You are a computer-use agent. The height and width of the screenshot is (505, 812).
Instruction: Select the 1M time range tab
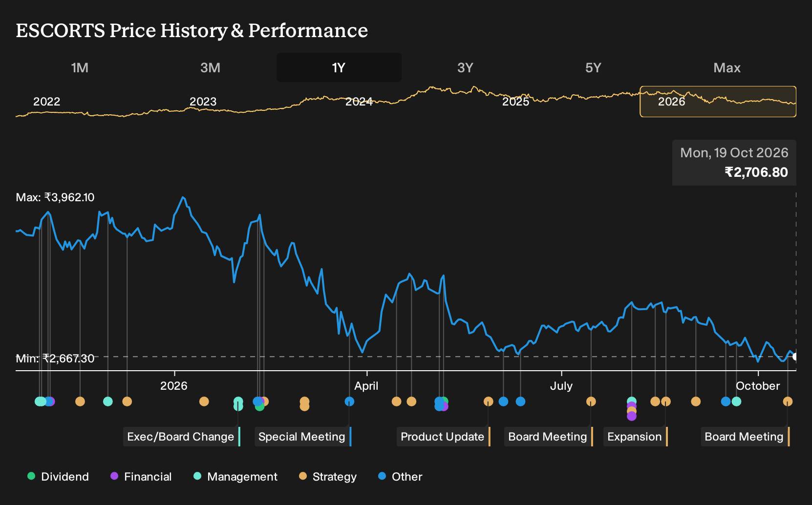pos(80,67)
